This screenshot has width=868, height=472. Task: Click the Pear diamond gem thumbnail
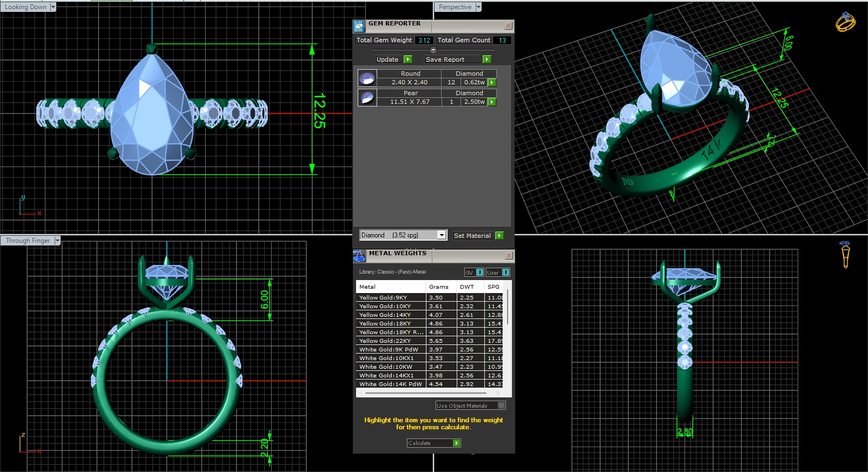367,98
